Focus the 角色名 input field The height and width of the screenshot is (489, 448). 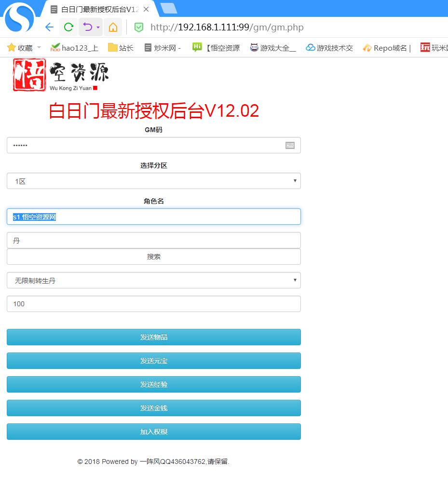[153, 217]
